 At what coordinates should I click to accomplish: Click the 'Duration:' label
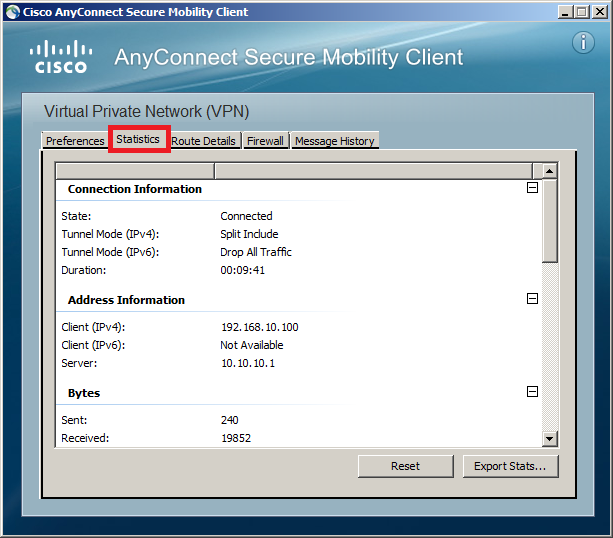[x=83, y=270]
